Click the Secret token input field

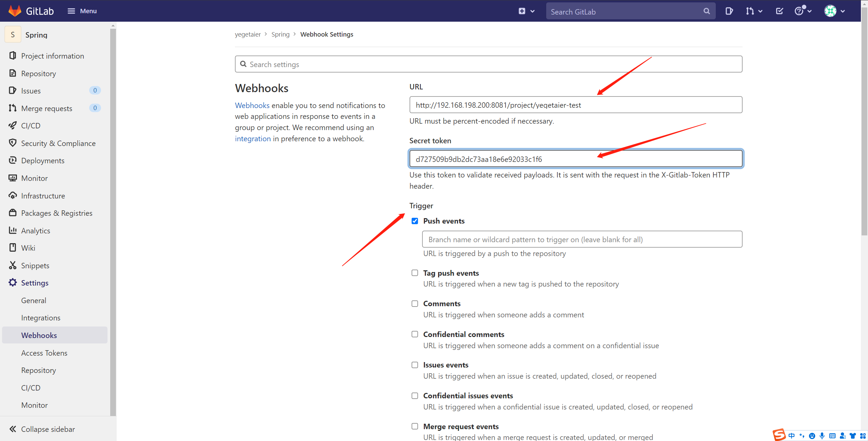575,159
